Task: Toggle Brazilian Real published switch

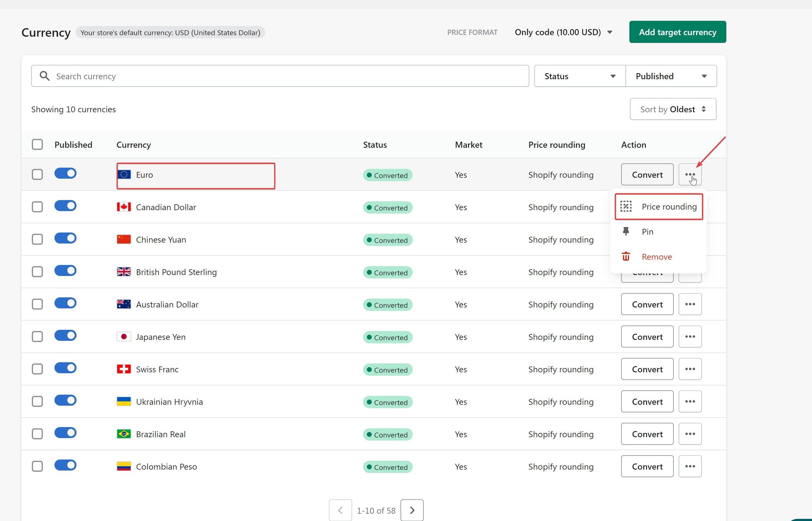Action: (x=65, y=433)
